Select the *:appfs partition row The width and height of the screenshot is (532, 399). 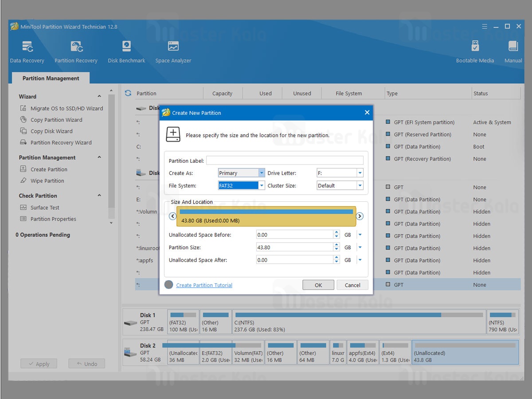(328, 260)
